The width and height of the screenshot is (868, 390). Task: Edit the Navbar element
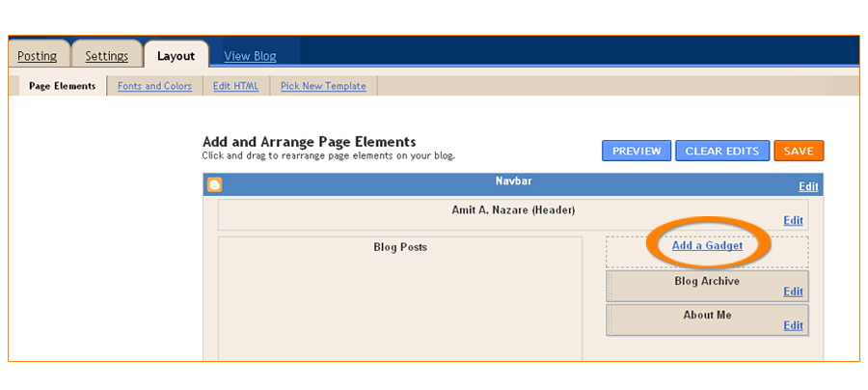[808, 187]
